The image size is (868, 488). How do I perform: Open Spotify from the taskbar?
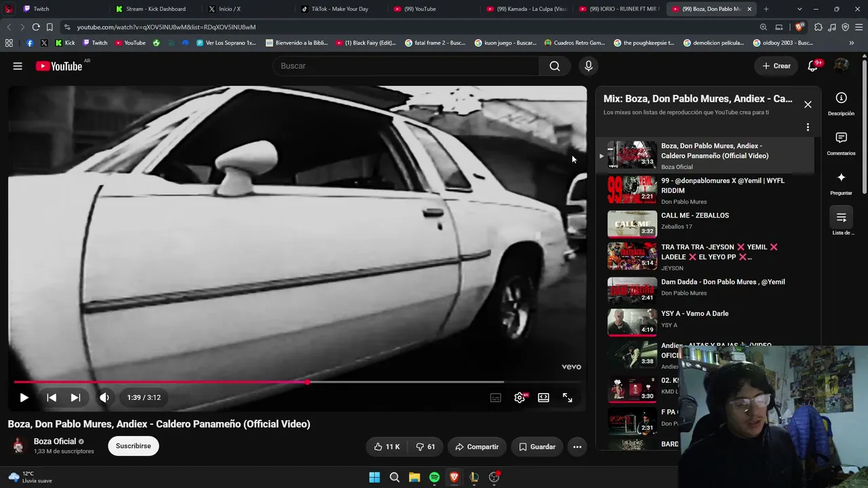(x=434, y=477)
